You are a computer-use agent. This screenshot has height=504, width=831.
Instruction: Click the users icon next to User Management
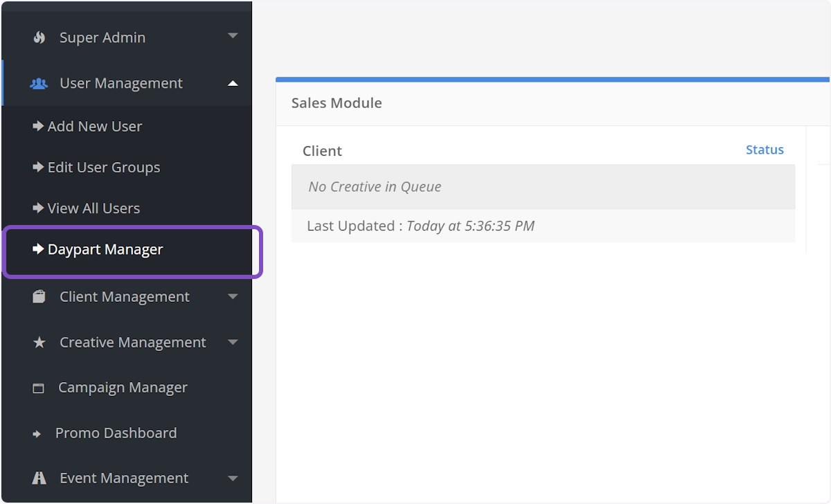38,82
